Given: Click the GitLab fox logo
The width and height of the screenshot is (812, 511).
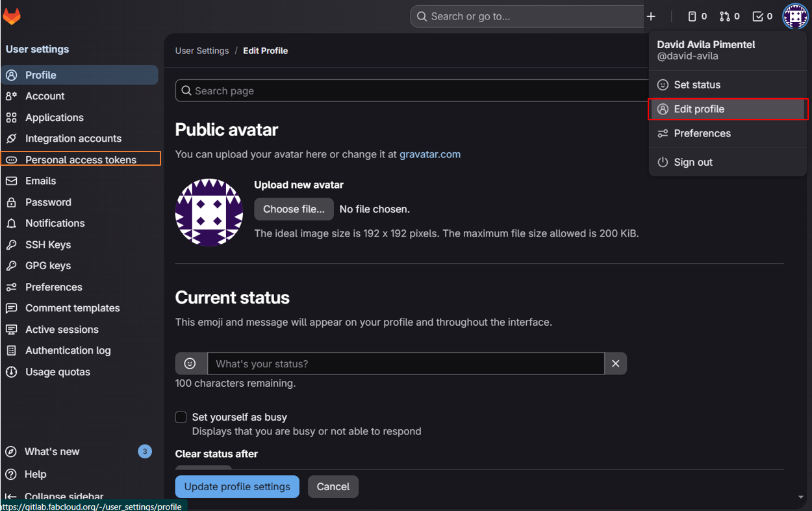Looking at the screenshot, I should 12,16.
